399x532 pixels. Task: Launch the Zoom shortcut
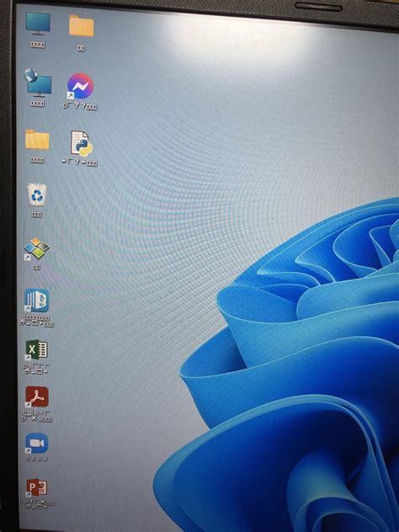point(37,443)
